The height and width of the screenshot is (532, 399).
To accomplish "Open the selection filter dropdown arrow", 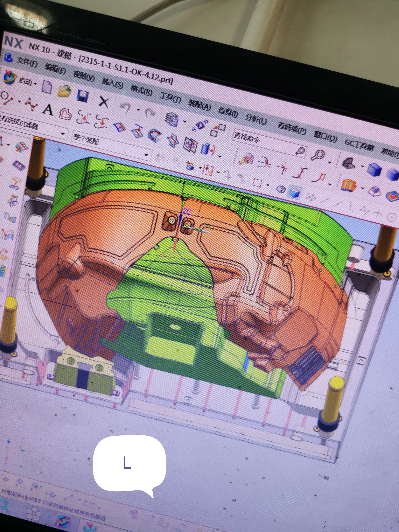I will 63,134.
